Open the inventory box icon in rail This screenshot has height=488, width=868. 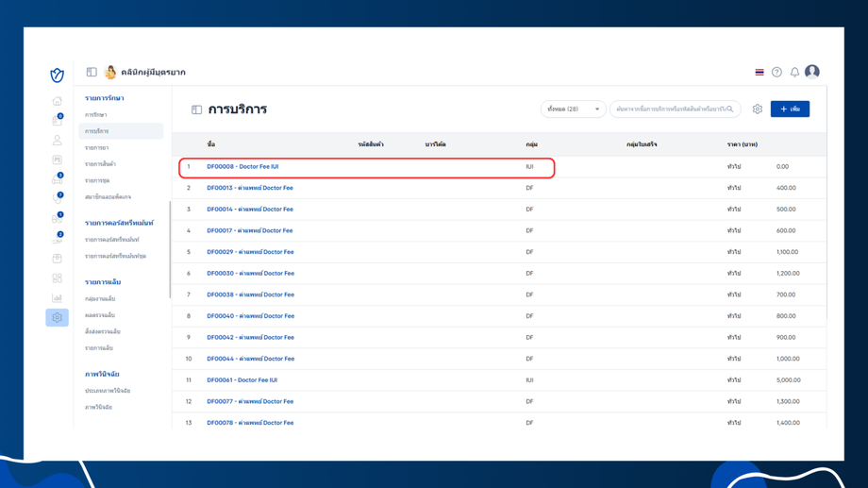click(x=57, y=258)
